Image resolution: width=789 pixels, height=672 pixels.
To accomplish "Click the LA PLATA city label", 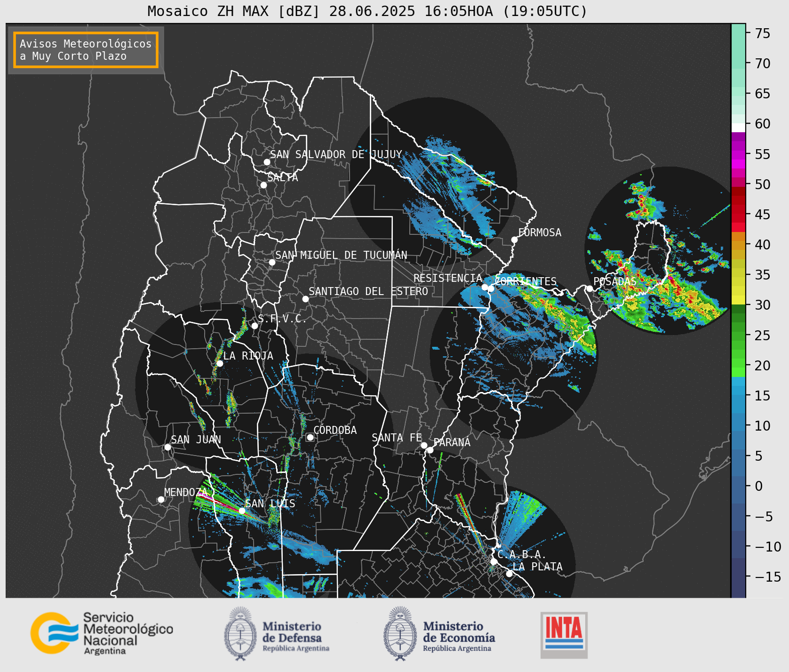I will [537, 567].
